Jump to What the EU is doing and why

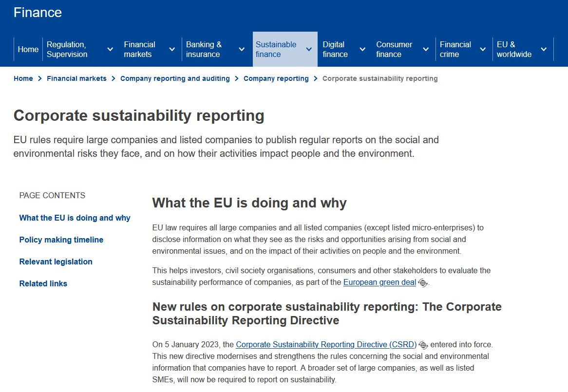pos(75,218)
